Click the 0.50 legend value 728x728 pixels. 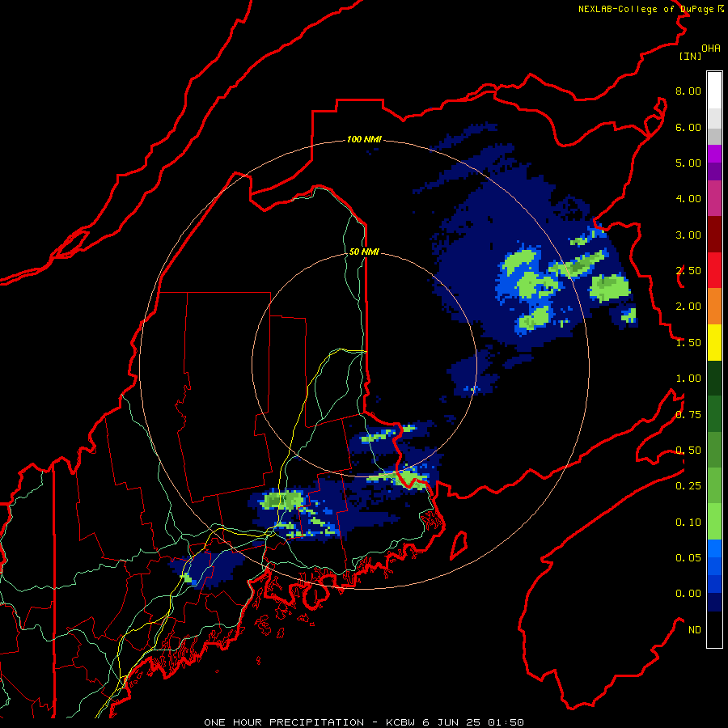pos(688,451)
